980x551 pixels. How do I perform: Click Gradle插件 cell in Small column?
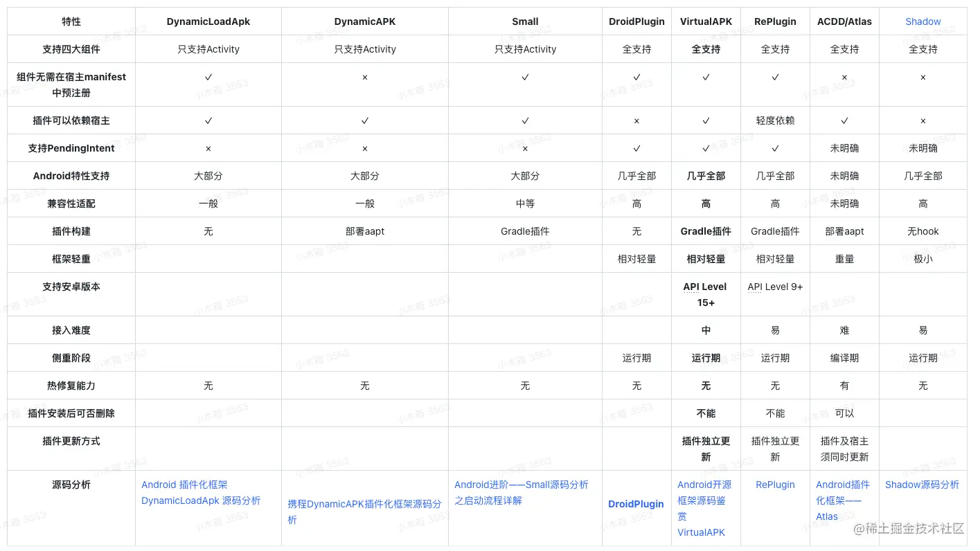point(525,231)
